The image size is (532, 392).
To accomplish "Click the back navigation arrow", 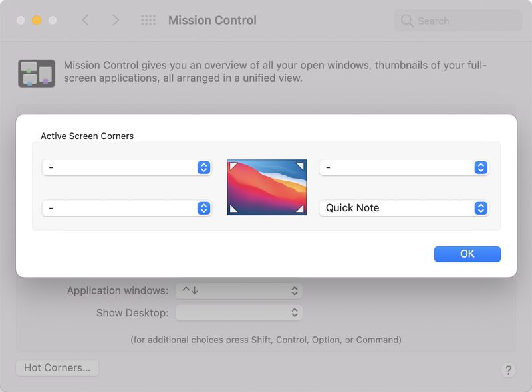I will [85, 21].
